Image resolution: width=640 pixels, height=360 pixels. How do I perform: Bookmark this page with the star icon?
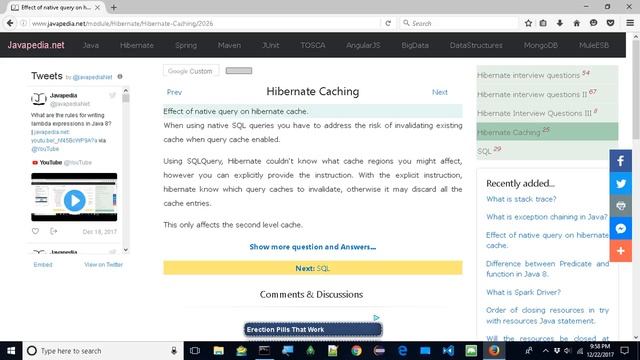point(528,23)
